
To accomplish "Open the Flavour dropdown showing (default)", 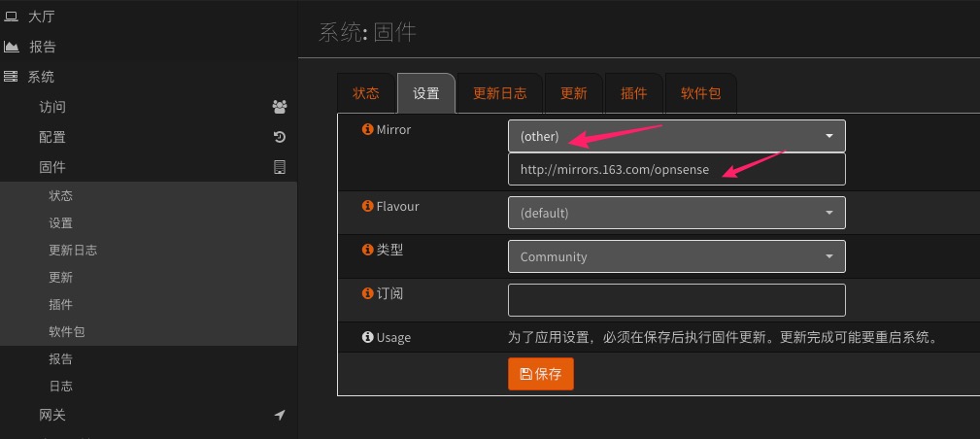I will click(x=676, y=213).
